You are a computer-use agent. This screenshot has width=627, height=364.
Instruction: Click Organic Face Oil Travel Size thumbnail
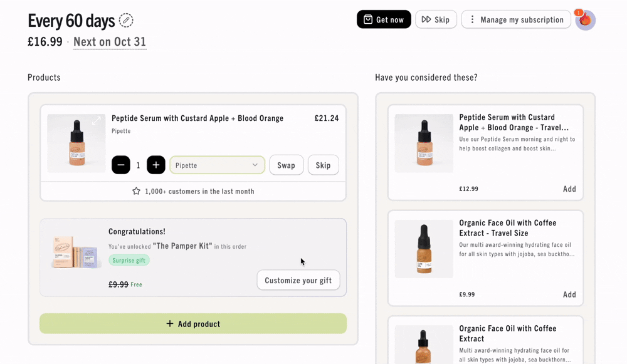click(424, 249)
